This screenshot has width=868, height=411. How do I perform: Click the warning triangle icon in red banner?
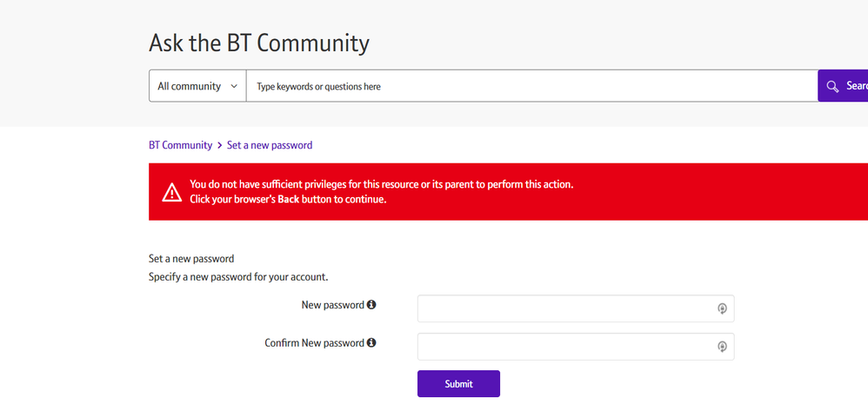pos(171,192)
